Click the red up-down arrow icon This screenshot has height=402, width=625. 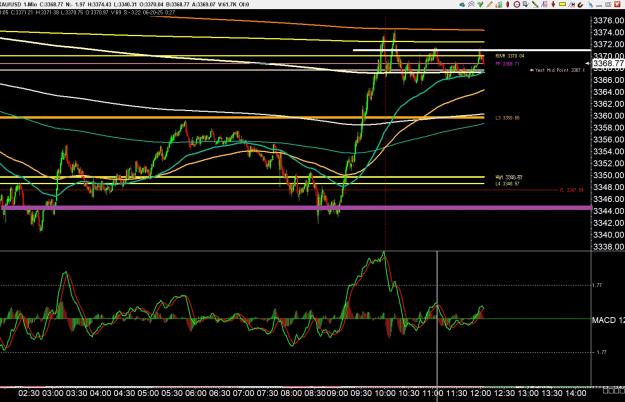pos(553,4)
